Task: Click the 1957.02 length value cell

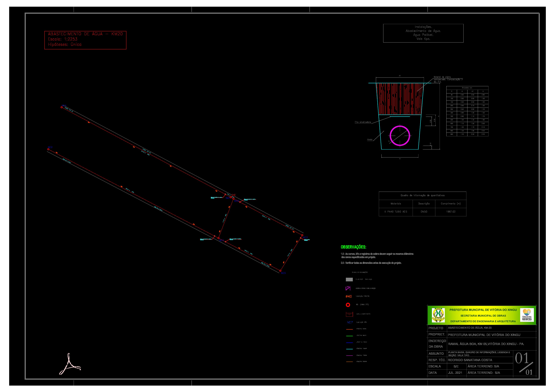Action: click(x=451, y=212)
